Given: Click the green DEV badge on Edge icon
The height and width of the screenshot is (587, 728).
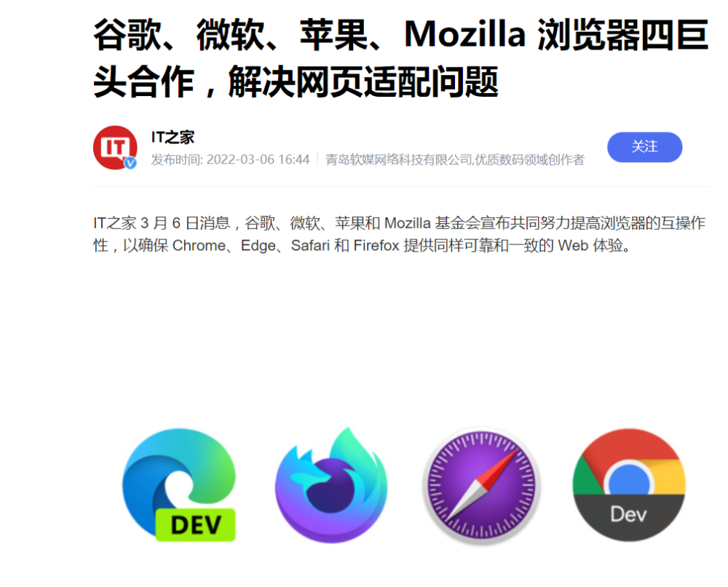Looking at the screenshot, I should [x=195, y=525].
